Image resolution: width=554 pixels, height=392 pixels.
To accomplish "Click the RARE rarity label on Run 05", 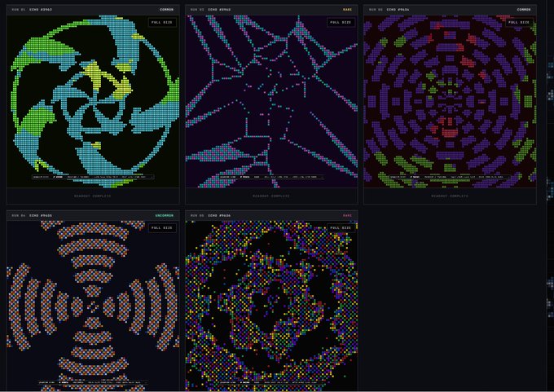I will click(x=347, y=215).
